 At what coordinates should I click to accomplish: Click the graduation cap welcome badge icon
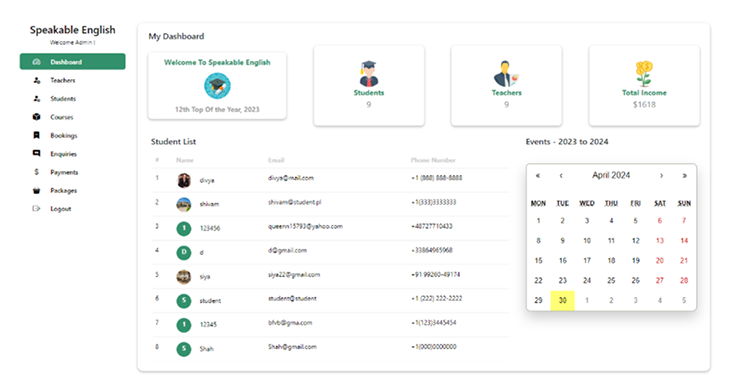(217, 86)
